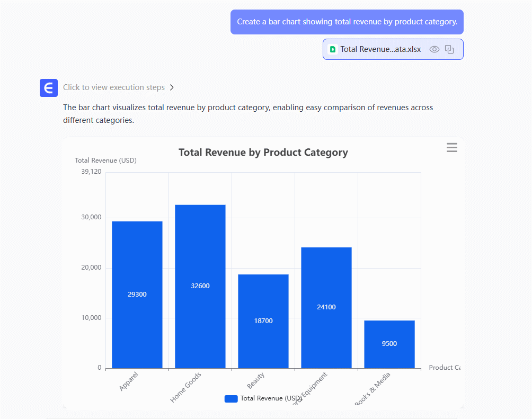Open the chart hamburger menu

click(451, 148)
